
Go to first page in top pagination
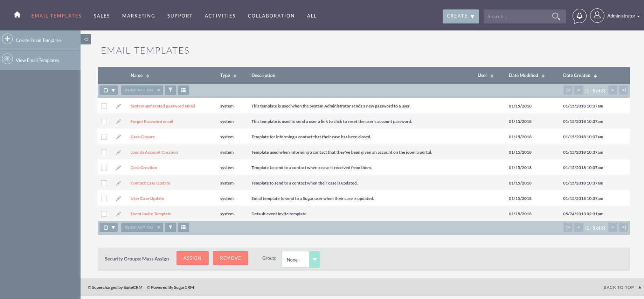click(x=568, y=90)
